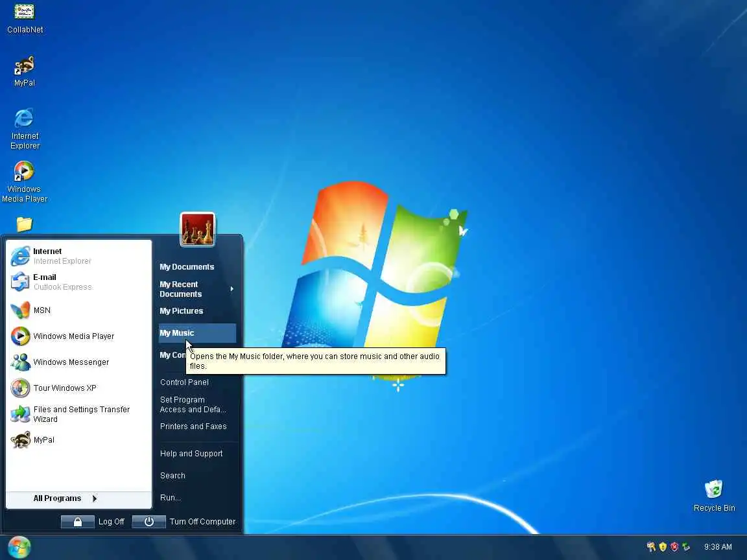The height and width of the screenshot is (560, 747).
Task: Click the 9:38 AM system clock
Action: (718, 546)
